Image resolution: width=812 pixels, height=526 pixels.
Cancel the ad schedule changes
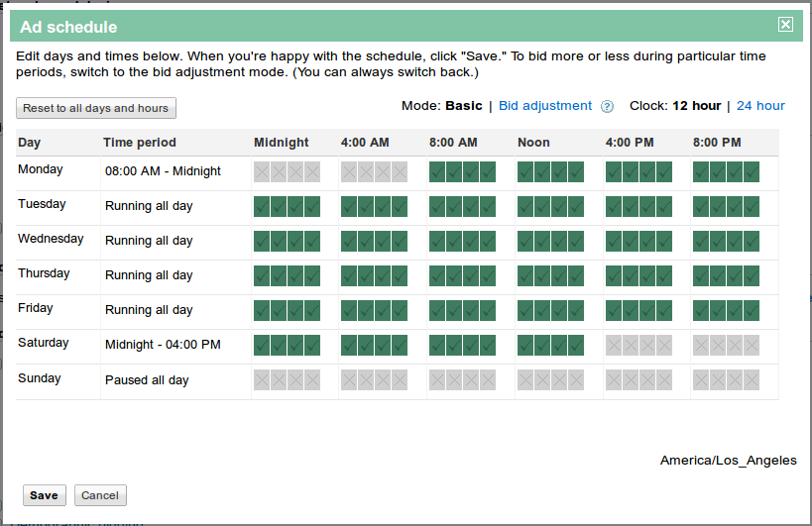[100, 495]
